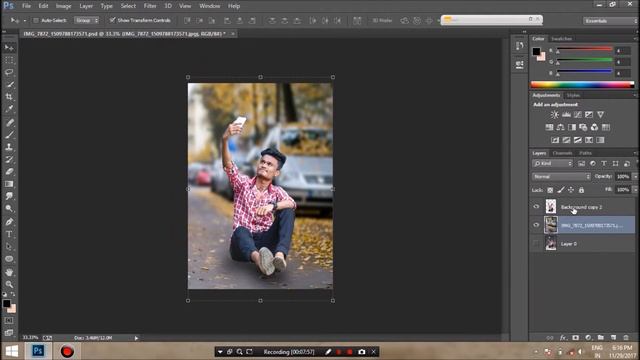Click the recorder pen annotation button
The height and width of the screenshot is (360, 640).
pos(328,352)
